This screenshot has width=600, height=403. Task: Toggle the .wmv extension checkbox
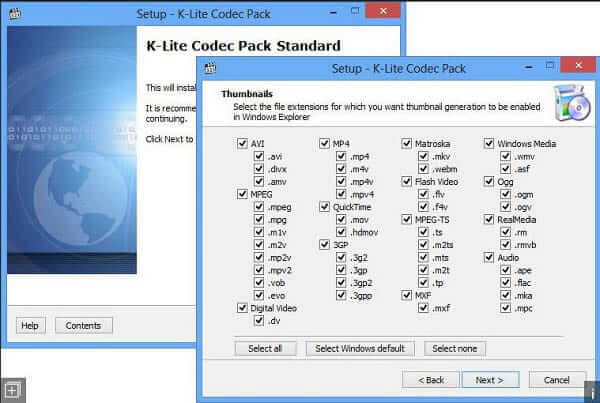(505, 156)
